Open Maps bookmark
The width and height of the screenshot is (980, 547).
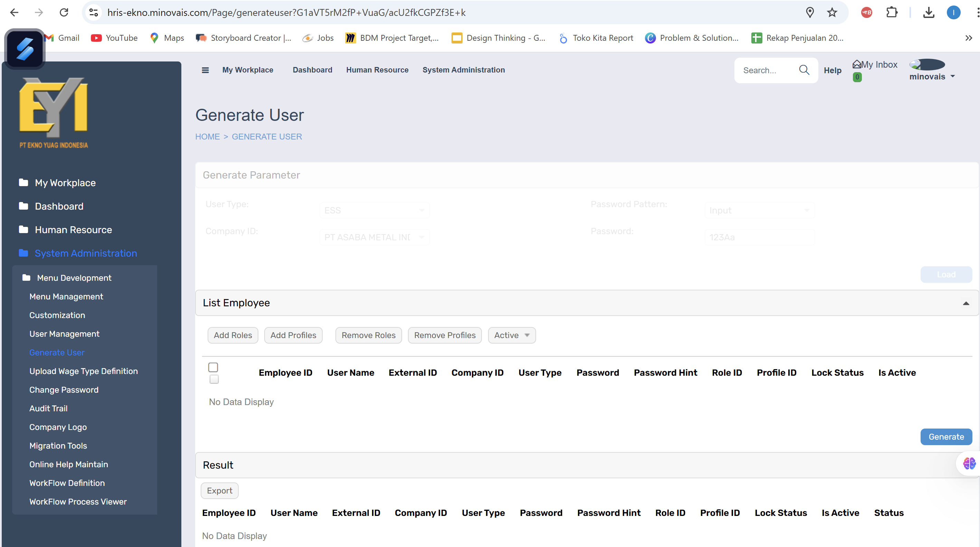coord(168,38)
